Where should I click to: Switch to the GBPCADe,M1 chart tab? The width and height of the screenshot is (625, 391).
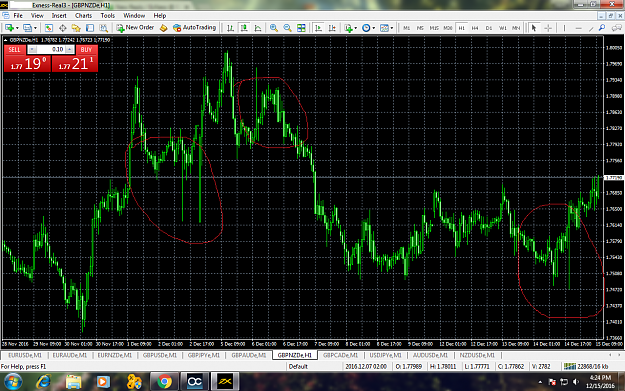click(x=340, y=355)
